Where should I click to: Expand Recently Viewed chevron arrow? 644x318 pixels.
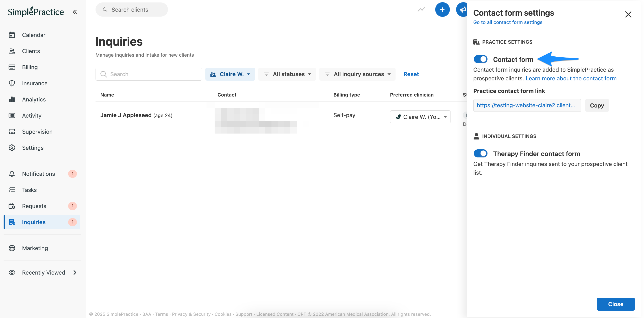coord(75,272)
